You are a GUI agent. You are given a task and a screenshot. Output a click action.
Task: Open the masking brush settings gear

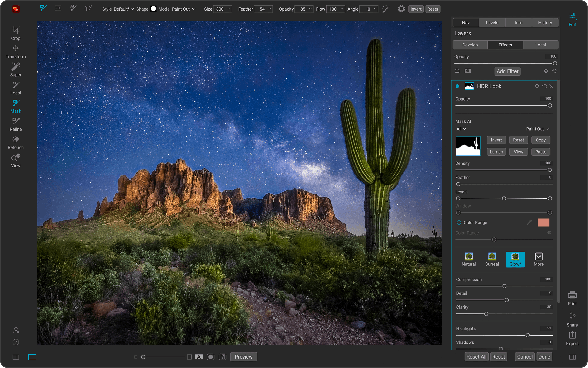point(401,9)
